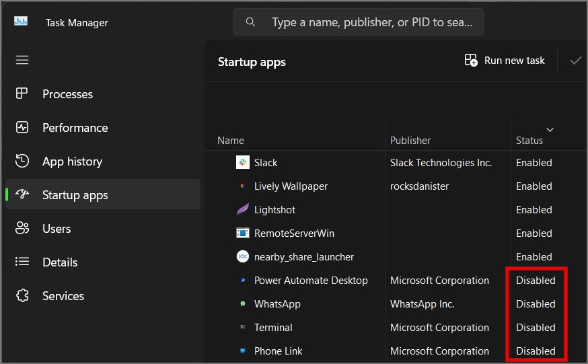This screenshot has width=588, height=364.
Task: Switch to the Performance page
Action: click(x=103, y=127)
